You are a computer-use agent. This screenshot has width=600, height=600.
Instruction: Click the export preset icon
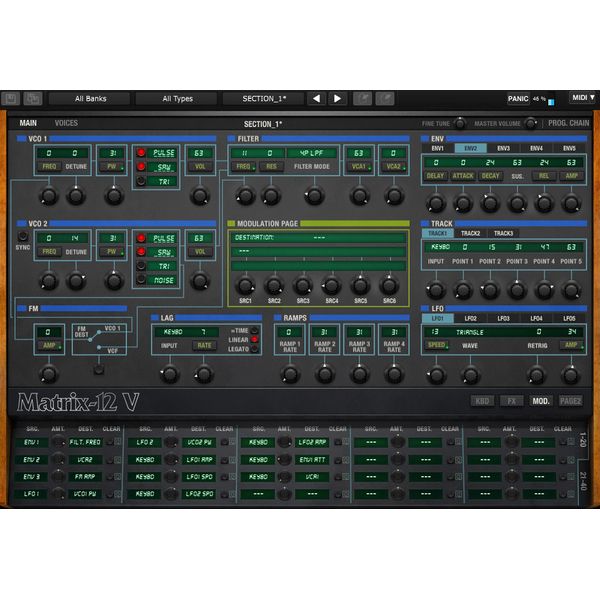tap(385, 99)
